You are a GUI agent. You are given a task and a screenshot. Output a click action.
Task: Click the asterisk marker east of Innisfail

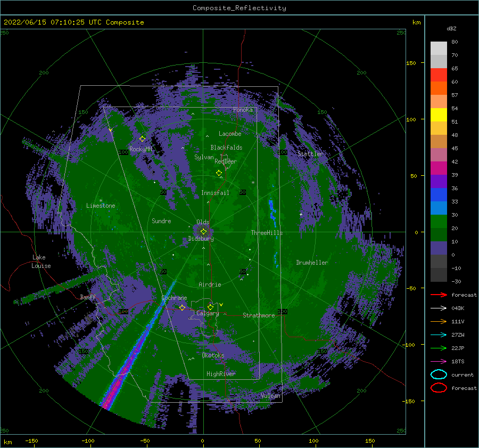pyautogui.click(x=253, y=183)
